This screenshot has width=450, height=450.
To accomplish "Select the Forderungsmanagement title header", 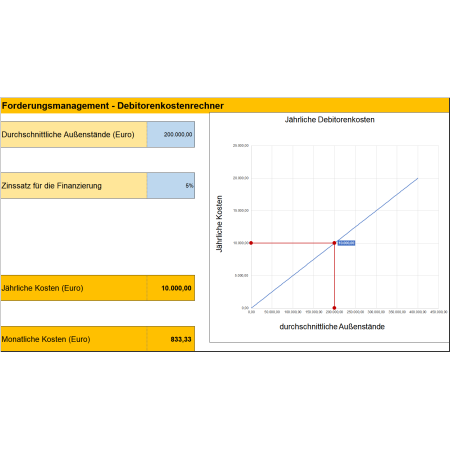I will (x=225, y=106).
